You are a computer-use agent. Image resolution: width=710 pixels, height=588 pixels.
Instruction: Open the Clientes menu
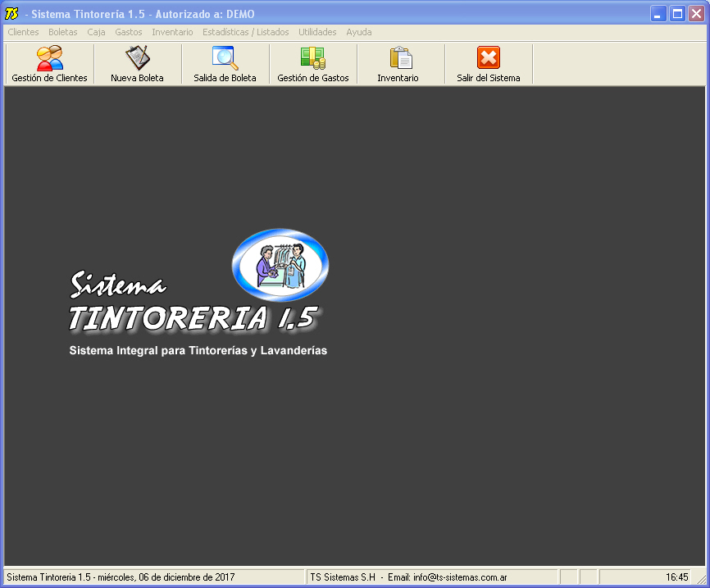(23, 32)
